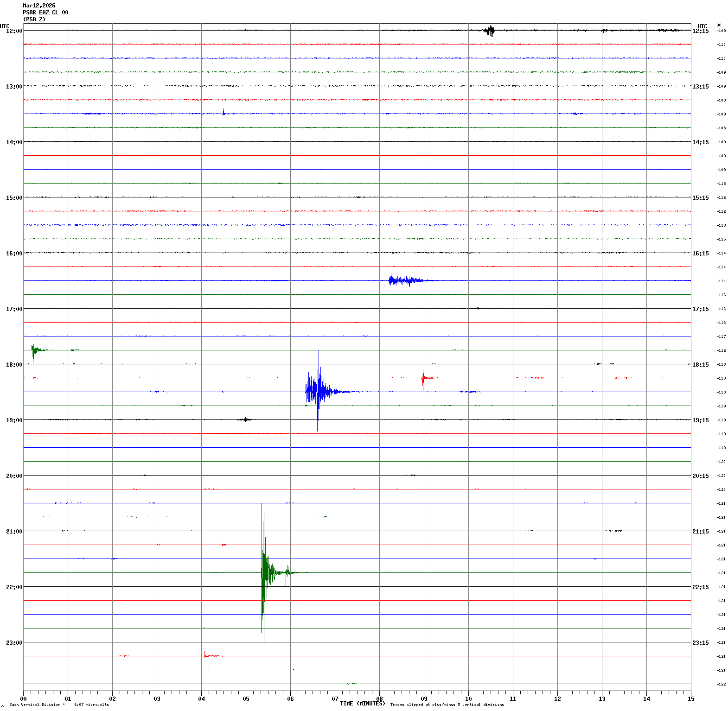
Task: Select the 18:00 hour label on left axis
Action: point(14,365)
